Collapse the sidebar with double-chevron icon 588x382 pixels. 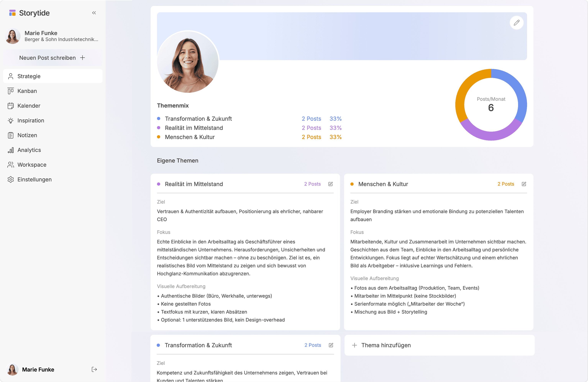point(94,13)
